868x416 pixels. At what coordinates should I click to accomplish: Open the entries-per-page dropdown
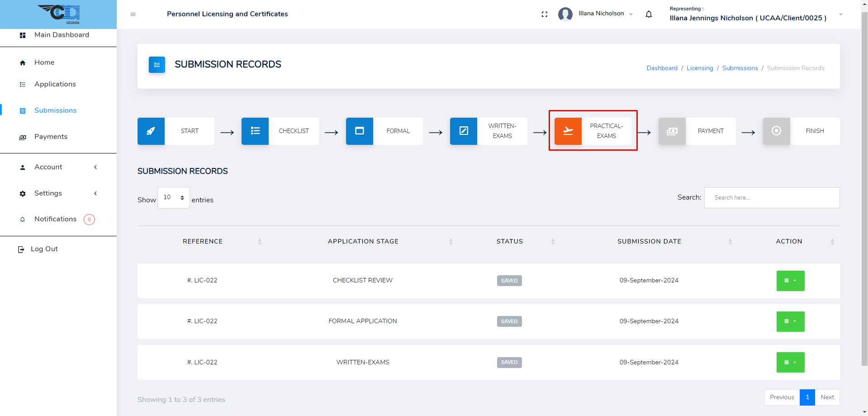[174, 198]
